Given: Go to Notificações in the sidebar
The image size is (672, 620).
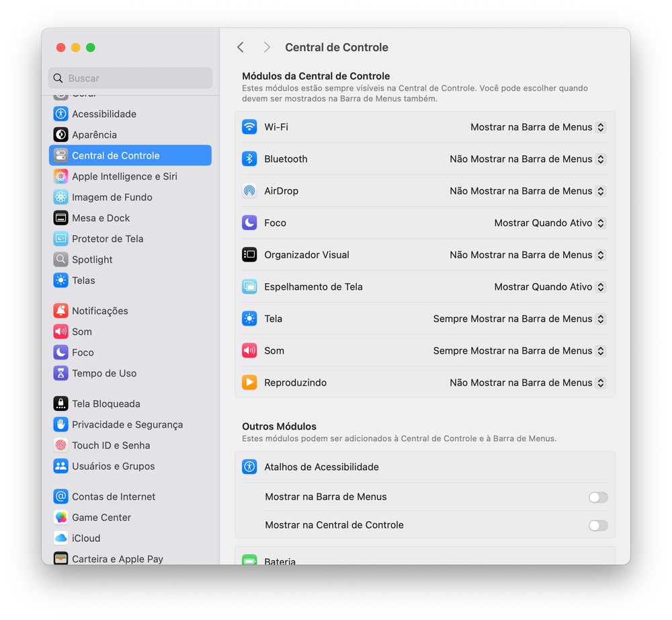Looking at the screenshot, I should click(x=99, y=311).
